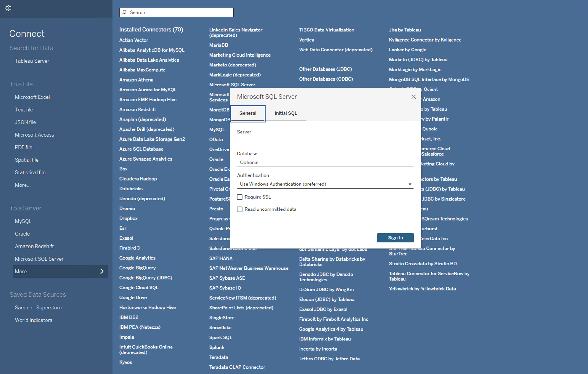Click More... under To a File
The width and height of the screenshot is (588, 374).
(23, 185)
